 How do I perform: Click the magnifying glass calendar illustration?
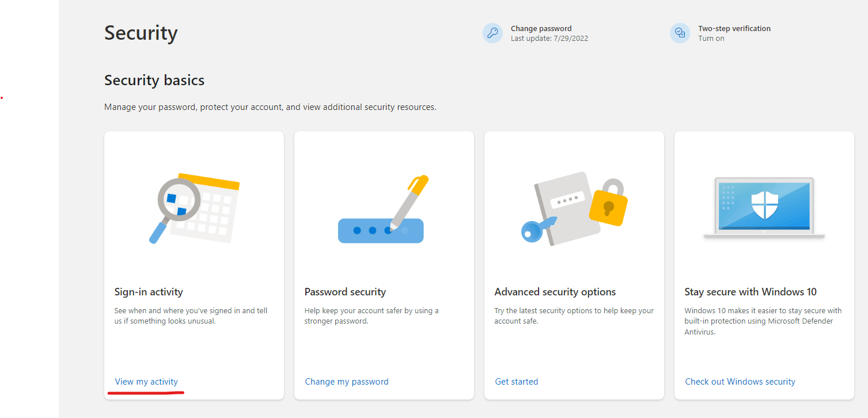tap(194, 208)
